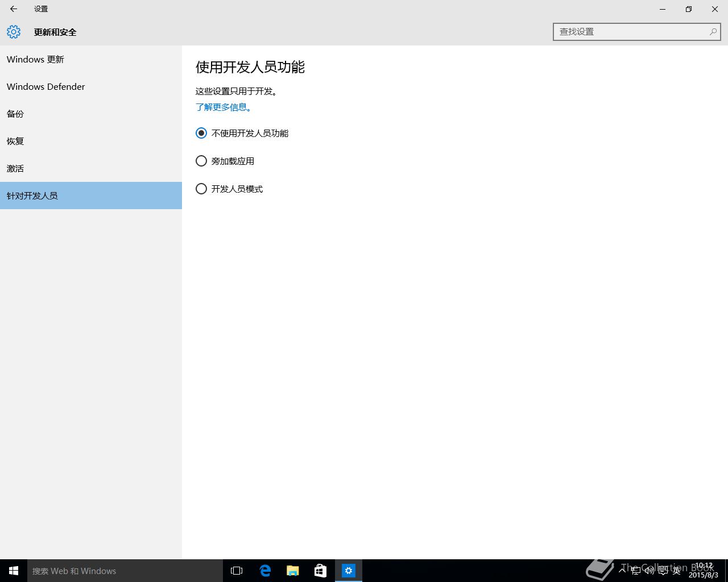Image resolution: width=728 pixels, height=582 pixels.
Task: Select 针对开发人员 section
Action: pos(91,196)
